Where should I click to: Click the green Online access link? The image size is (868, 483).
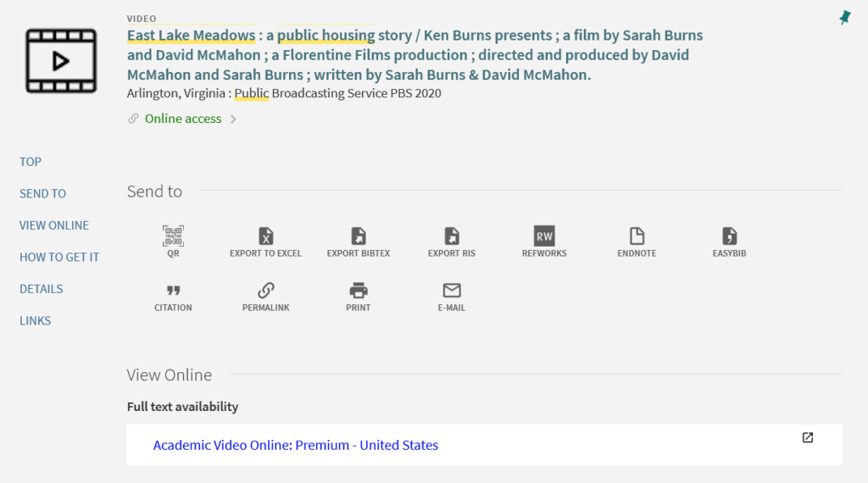pos(183,119)
